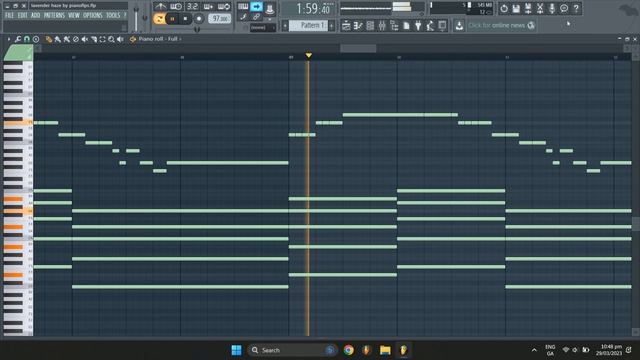Open the chat bubble icon
The width and height of the screenshot is (640, 360).
coord(564,8)
